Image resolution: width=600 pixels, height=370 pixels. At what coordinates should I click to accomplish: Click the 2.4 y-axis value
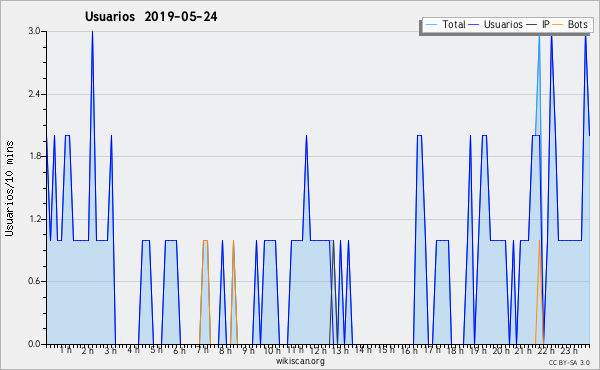[x=34, y=94]
